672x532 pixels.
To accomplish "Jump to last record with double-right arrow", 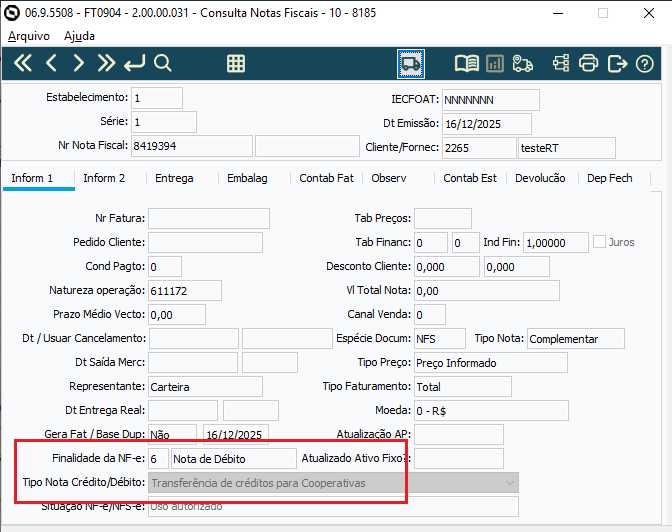I will click(x=106, y=63).
